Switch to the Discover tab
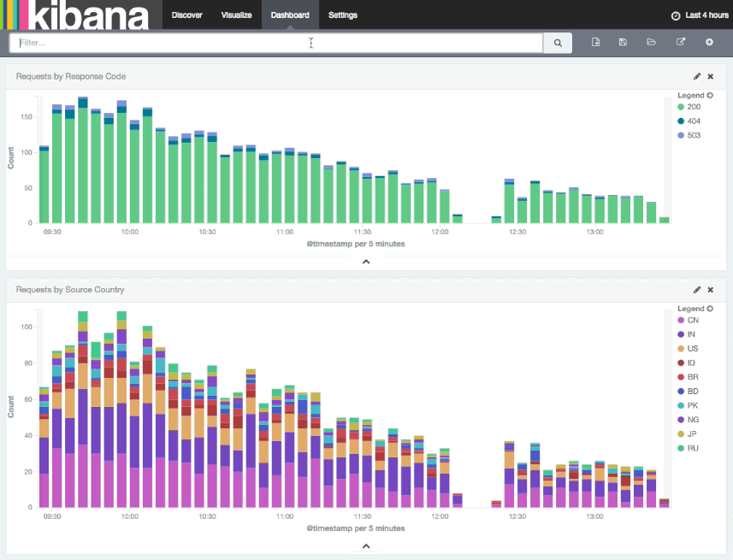 [x=186, y=15]
